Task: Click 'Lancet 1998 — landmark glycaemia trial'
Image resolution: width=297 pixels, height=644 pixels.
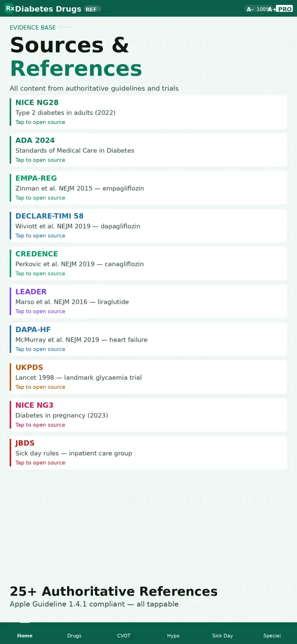Action: point(79,378)
